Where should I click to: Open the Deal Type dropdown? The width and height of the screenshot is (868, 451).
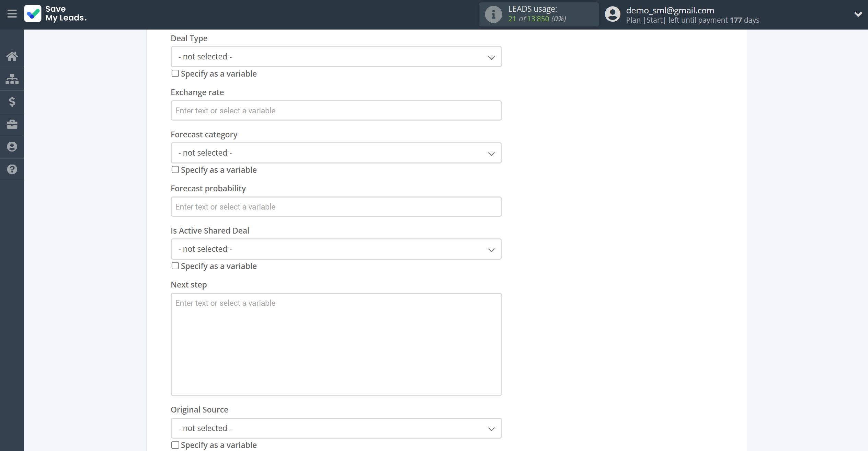point(336,57)
